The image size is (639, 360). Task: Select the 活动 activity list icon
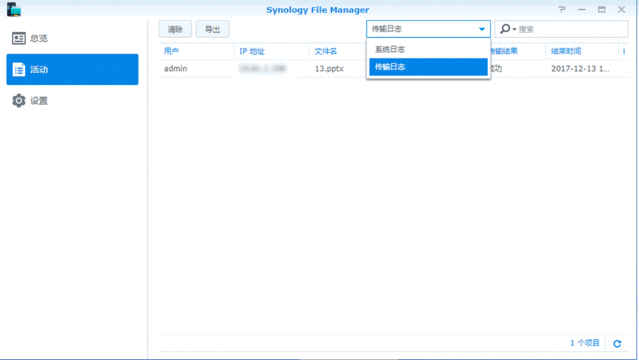(x=19, y=69)
